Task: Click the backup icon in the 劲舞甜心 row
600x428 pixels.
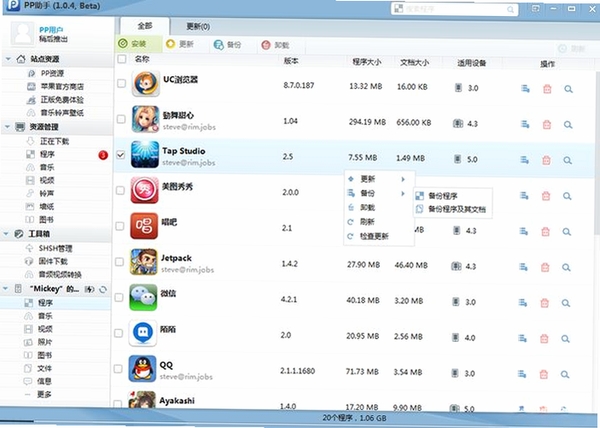Action: coord(525,124)
